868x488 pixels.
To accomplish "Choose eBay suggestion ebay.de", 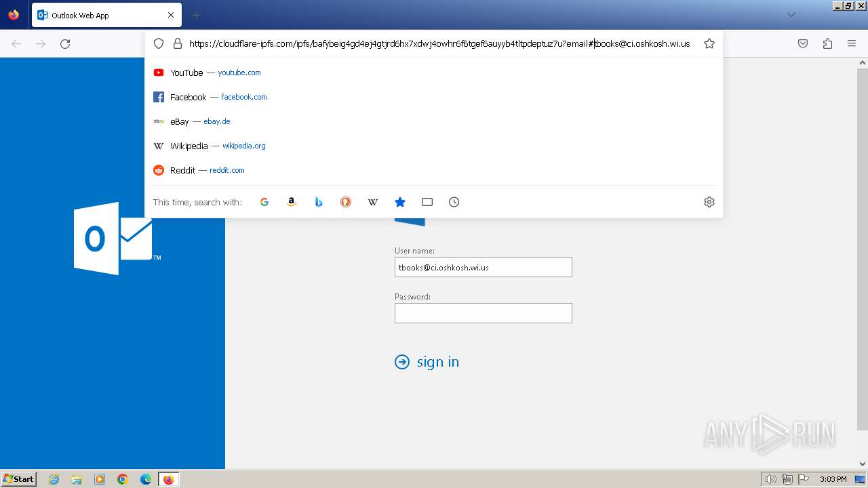I will [434, 121].
